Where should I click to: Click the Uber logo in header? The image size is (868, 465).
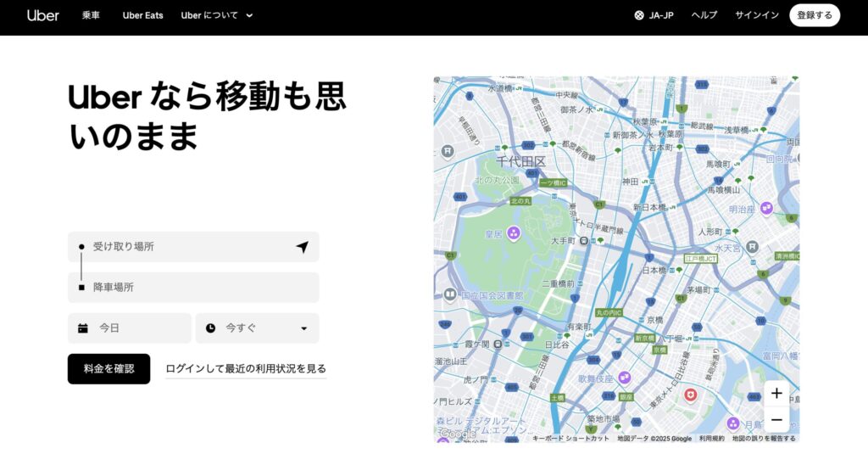(x=42, y=15)
